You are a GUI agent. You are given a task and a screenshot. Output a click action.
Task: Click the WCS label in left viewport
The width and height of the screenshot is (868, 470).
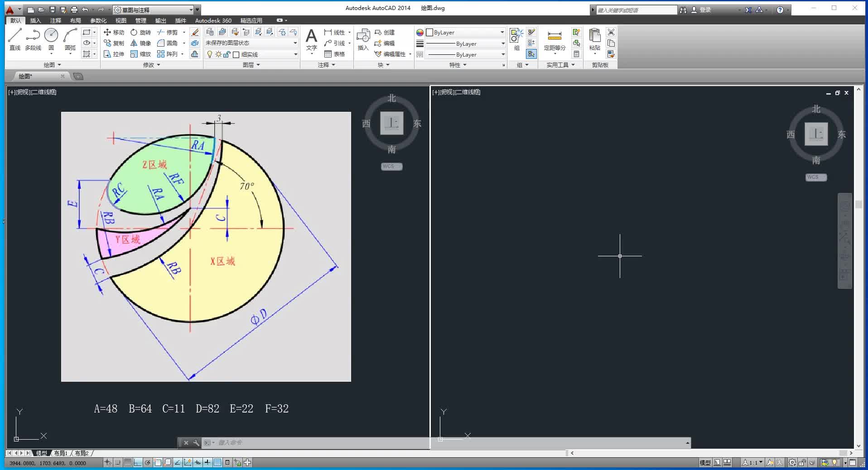click(x=392, y=166)
